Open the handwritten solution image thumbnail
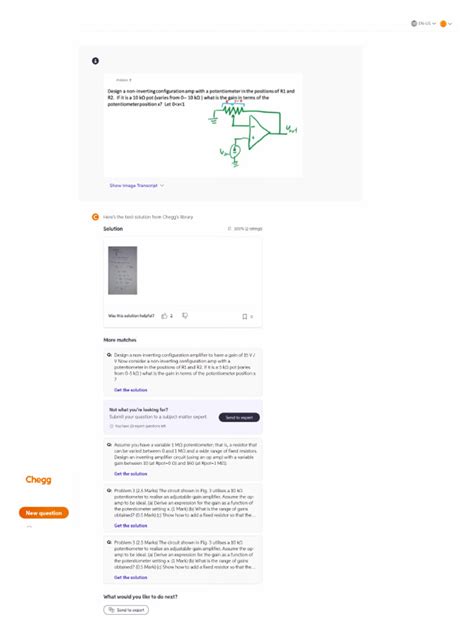 (x=123, y=270)
